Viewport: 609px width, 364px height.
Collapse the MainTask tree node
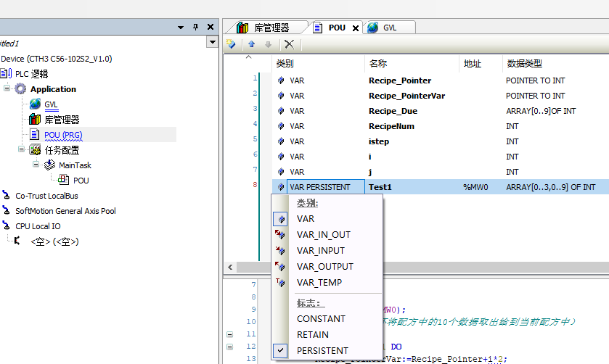point(36,164)
